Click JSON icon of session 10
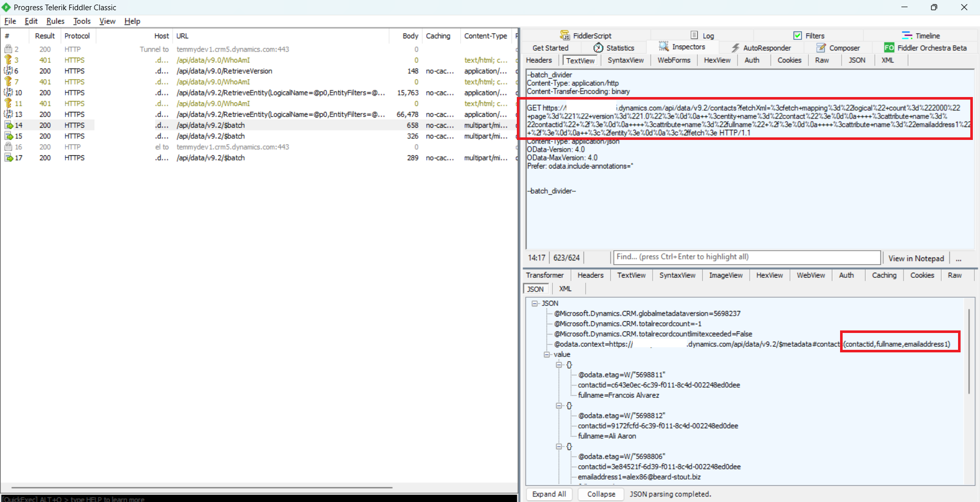The height and width of the screenshot is (502, 980). tap(8, 92)
